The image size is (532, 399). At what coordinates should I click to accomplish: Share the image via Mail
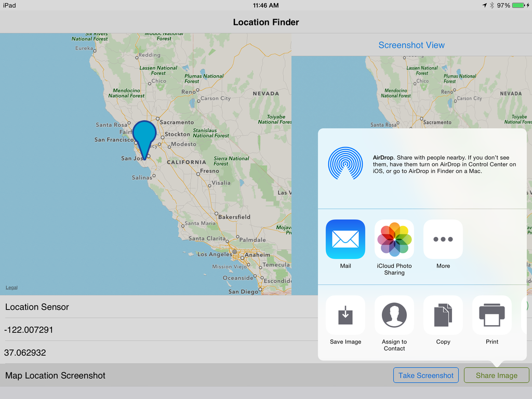345,240
